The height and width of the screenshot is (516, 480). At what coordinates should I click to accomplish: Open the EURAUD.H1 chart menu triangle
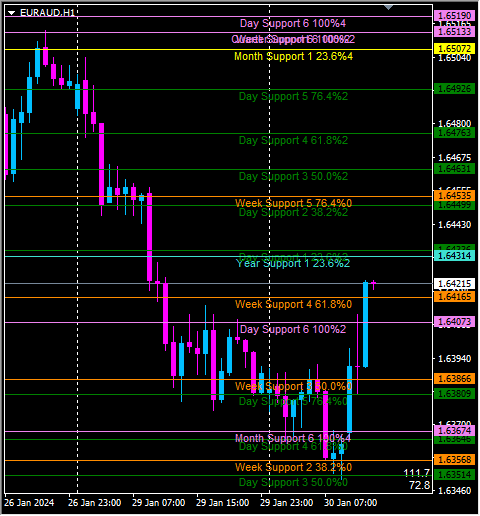pyautogui.click(x=12, y=13)
